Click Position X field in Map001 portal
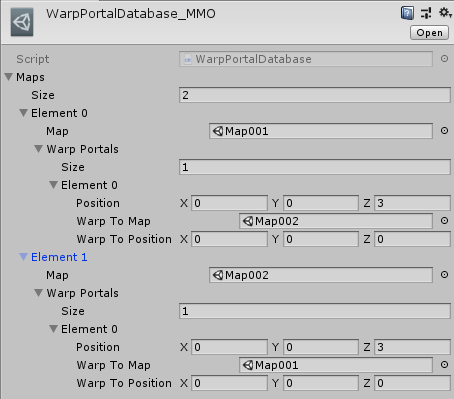Image resolution: width=454 pixels, height=399 pixels. coord(229,203)
